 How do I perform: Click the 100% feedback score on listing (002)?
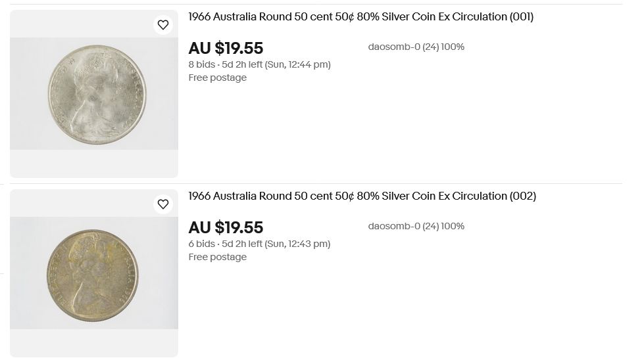click(x=453, y=227)
